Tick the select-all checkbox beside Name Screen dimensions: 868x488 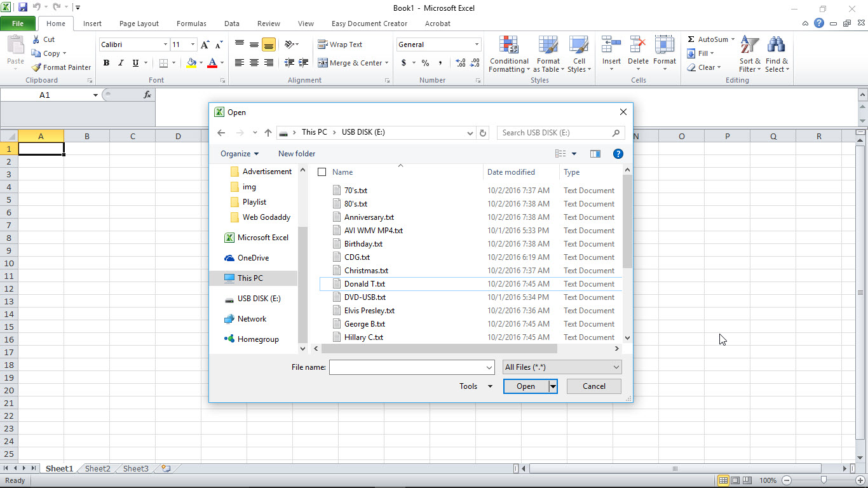[322, 172]
